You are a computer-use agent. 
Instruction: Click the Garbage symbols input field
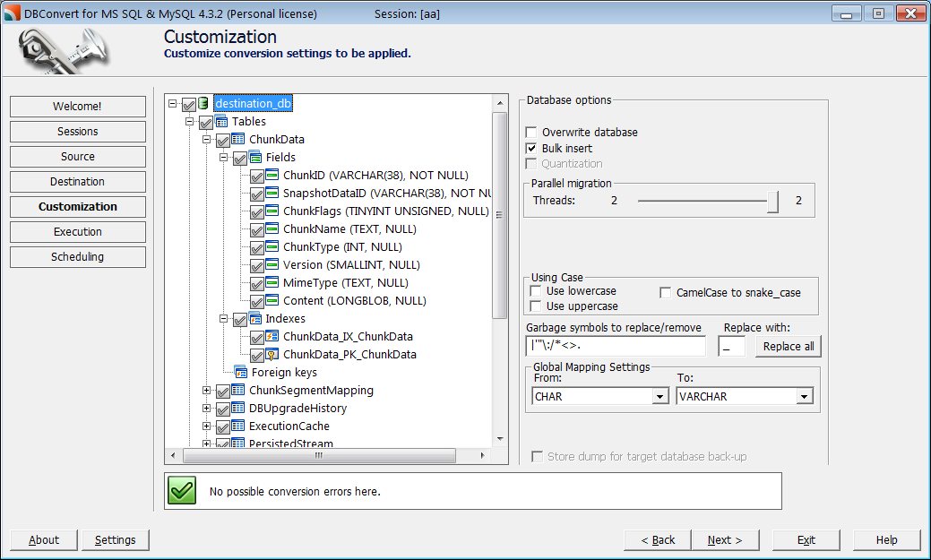(616, 346)
